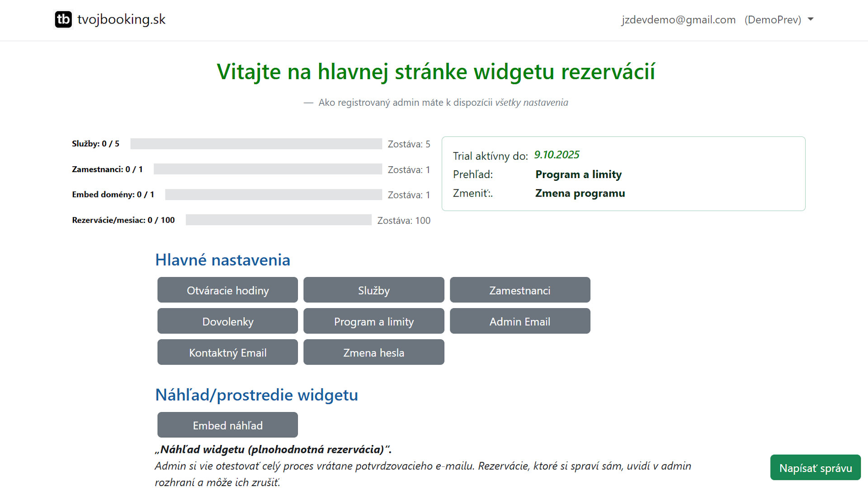868x488 pixels.
Task: Click the Trial aktívny do date 9.10.2025
Action: click(557, 155)
